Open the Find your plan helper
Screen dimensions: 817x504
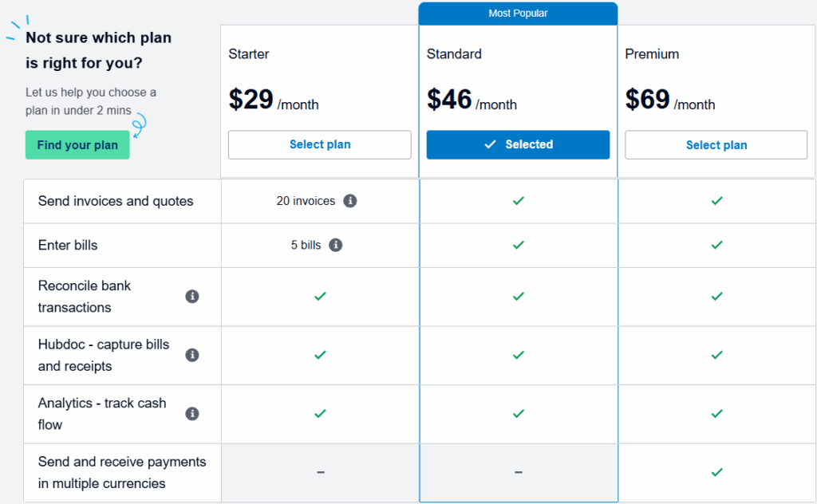[x=77, y=145]
